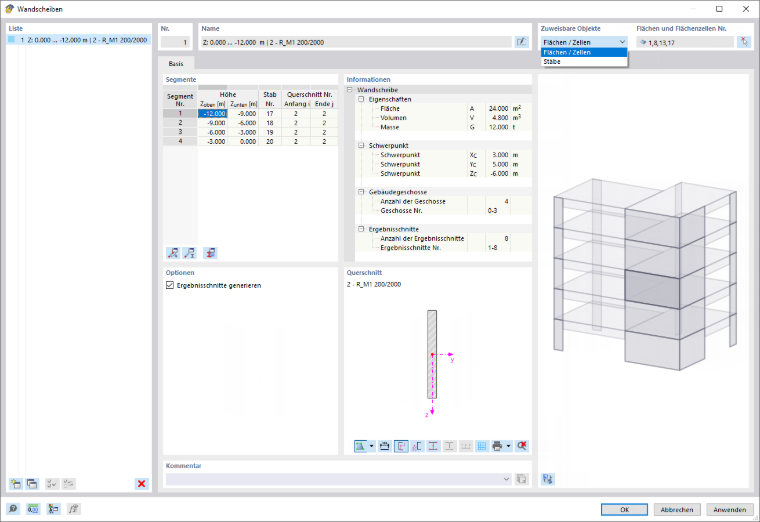760x522 pixels.
Task: Collapse the Ergebnisschnitte group
Action: pos(361,229)
